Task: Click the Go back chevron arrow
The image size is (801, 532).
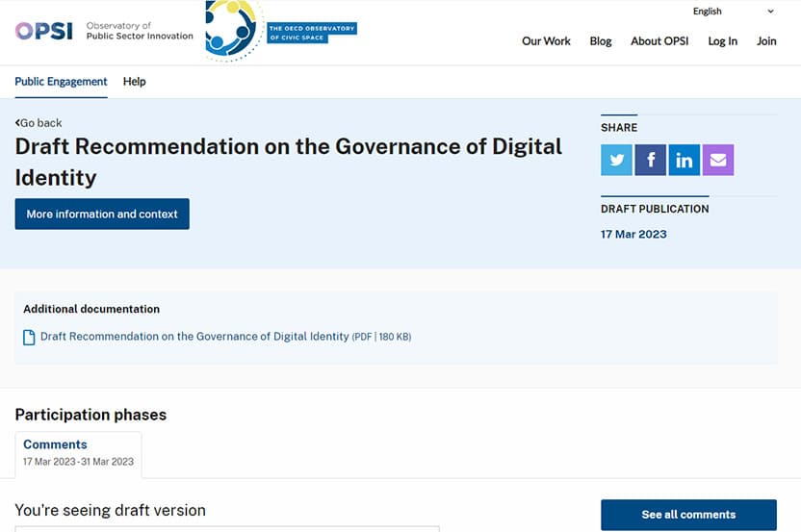Action: (x=17, y=123)
